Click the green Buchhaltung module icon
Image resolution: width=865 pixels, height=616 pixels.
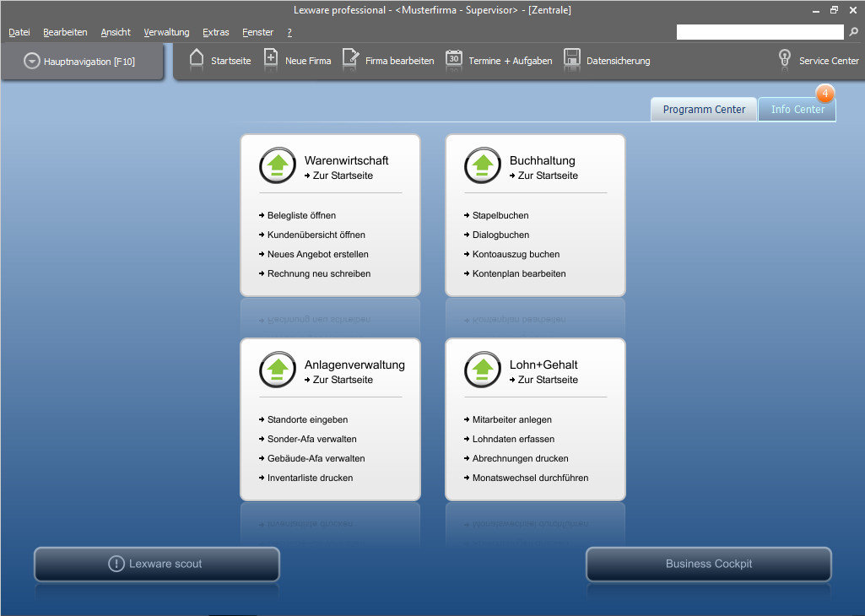pos(482,165)
